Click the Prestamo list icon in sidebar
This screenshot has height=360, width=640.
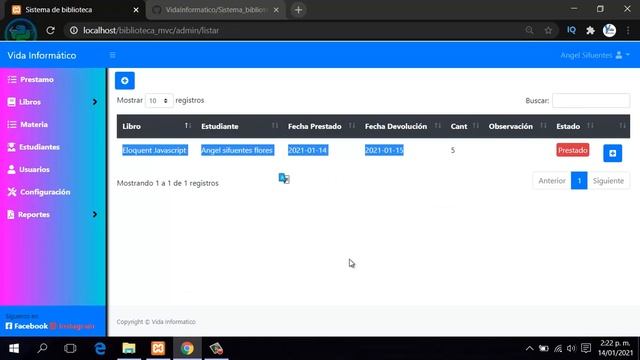click(x=12, y=80)
